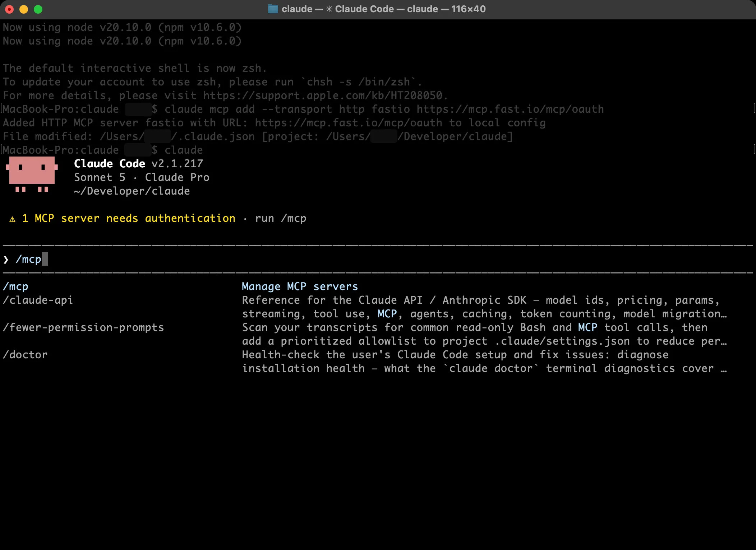Click 'installation health — what the' description line

click(x=484, y=368)
